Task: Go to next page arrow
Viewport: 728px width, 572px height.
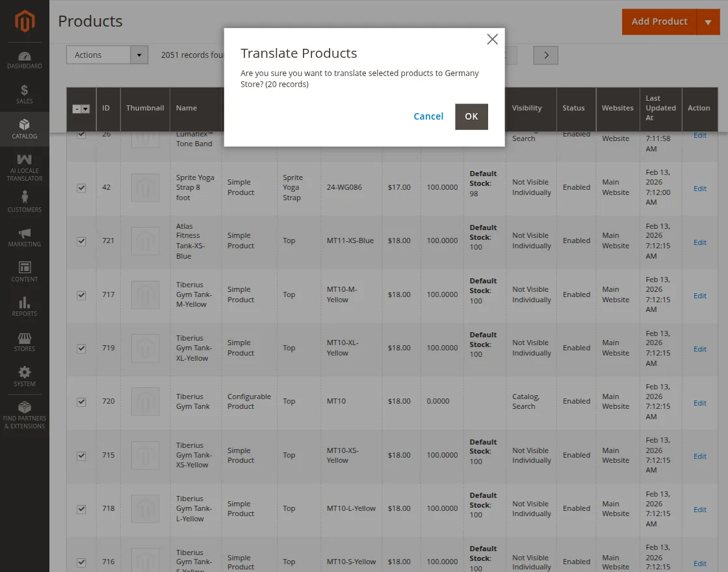Action: click(545, 55)
